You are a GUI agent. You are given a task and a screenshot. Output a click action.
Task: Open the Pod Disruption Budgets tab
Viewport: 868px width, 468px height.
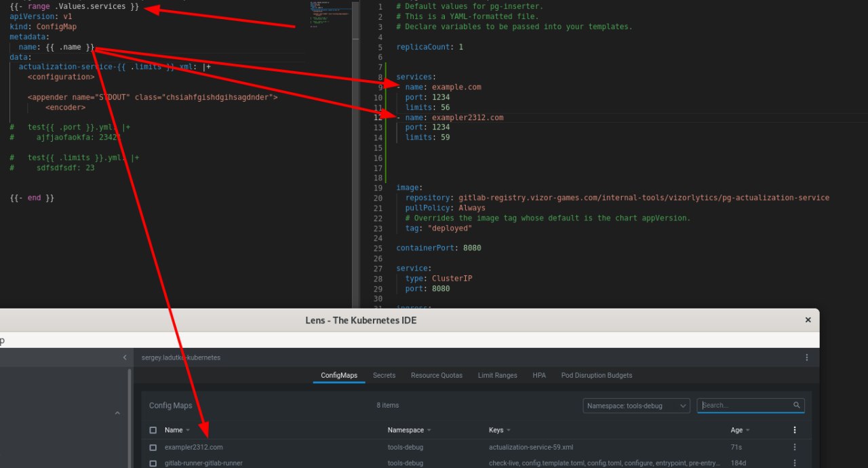point(597,375)
